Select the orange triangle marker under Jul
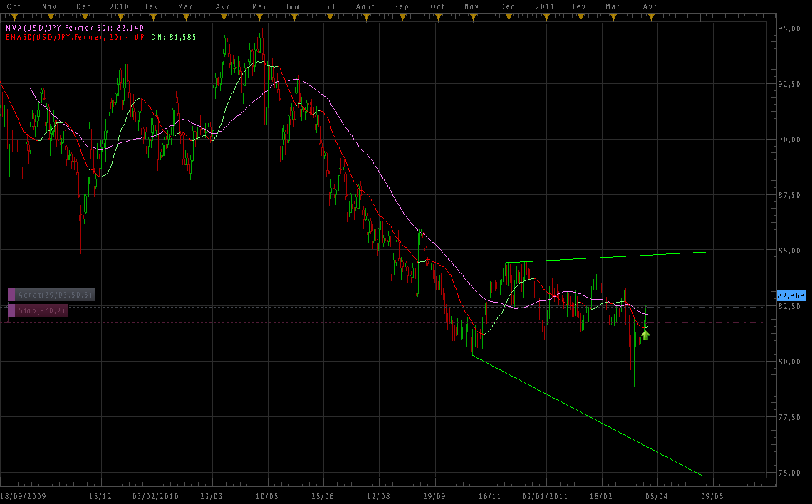The height and width of the screenshot is (504, 812). pos(329,16)
